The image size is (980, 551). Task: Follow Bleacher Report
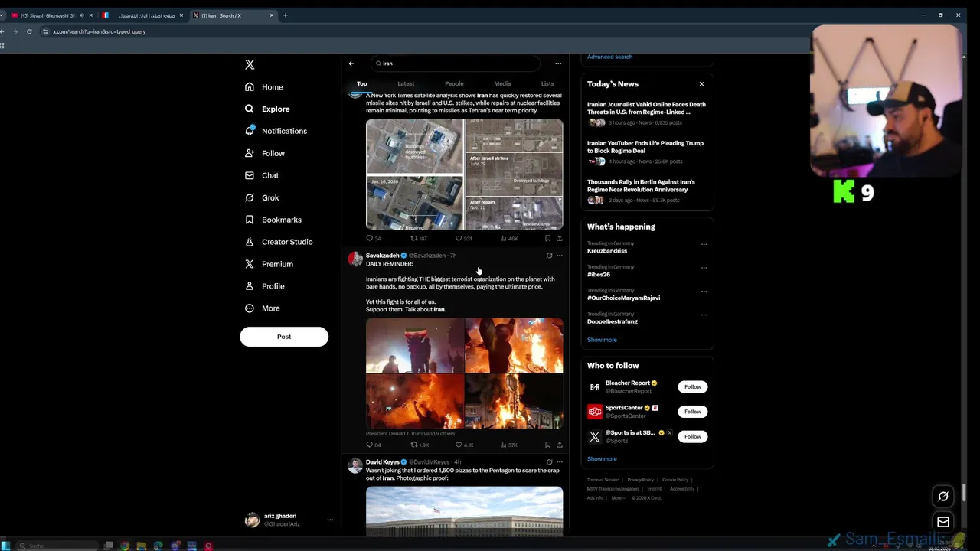pos(692,387)
